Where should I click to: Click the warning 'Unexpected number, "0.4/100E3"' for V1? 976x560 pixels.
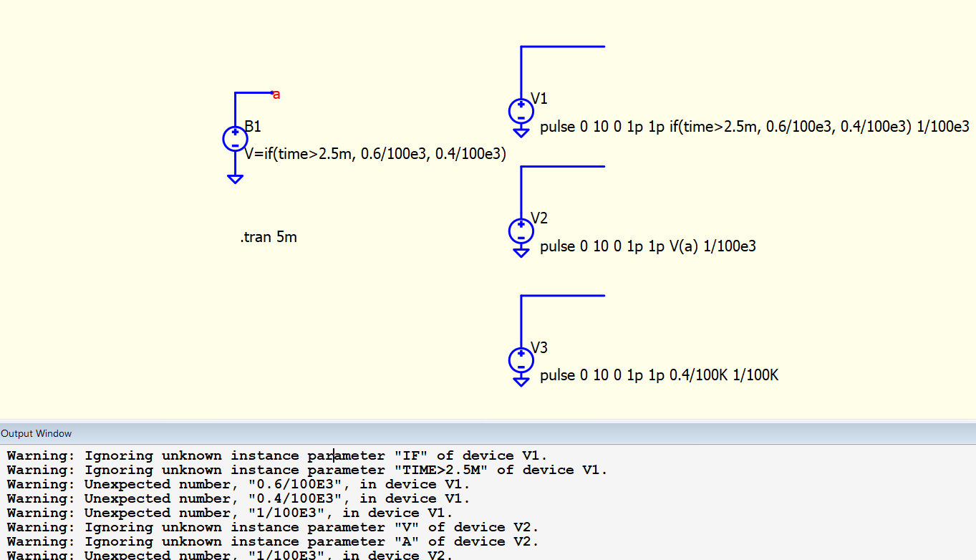pyautogui.click(x=238, y=498)
